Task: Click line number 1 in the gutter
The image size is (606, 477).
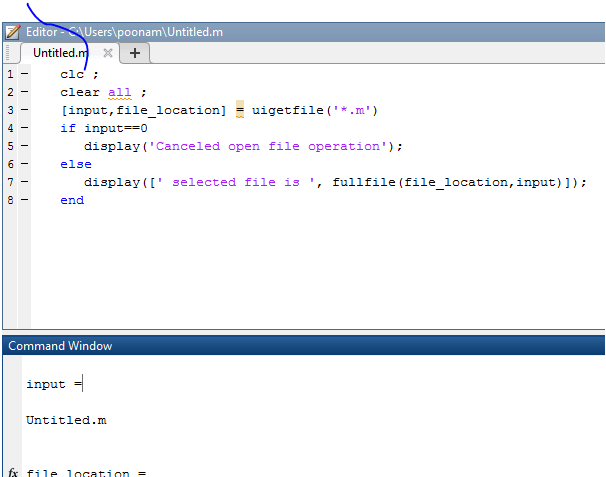Action: pos(10,74)
